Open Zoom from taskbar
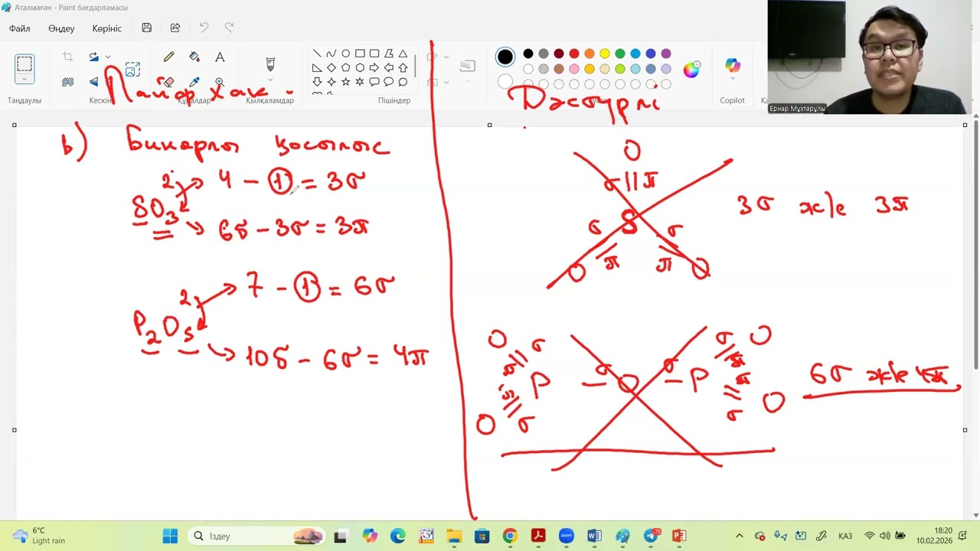980x551 pixels. (x=566, y=536)
